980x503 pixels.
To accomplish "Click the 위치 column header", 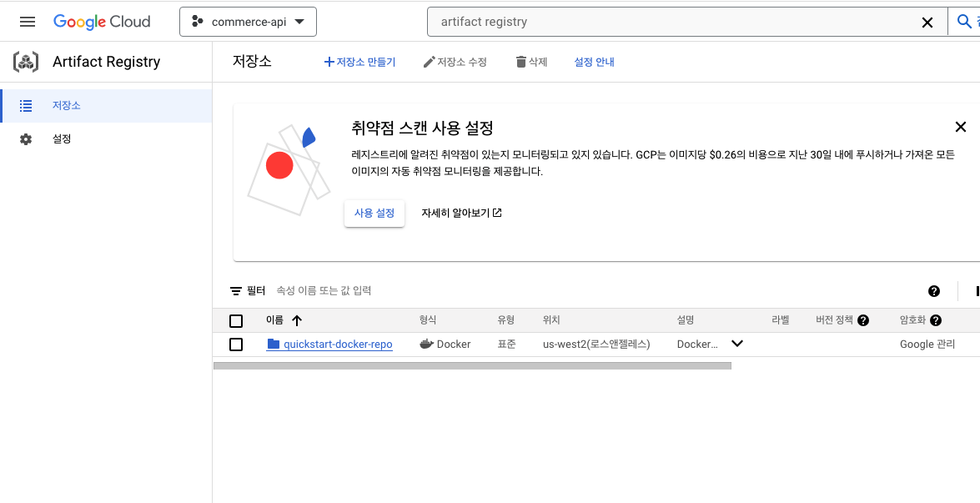I will pyautogui.click(x=551, y=320).
